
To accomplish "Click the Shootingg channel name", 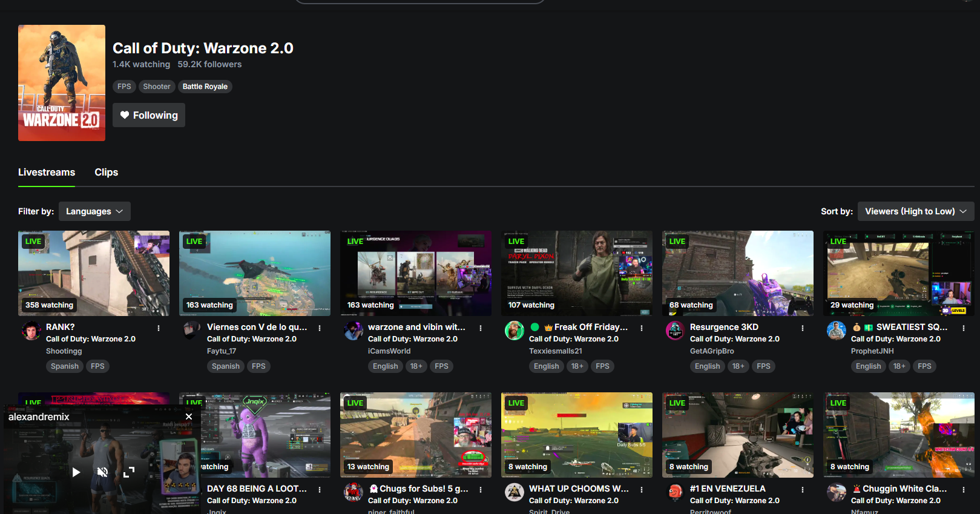I will click(64, 351).
